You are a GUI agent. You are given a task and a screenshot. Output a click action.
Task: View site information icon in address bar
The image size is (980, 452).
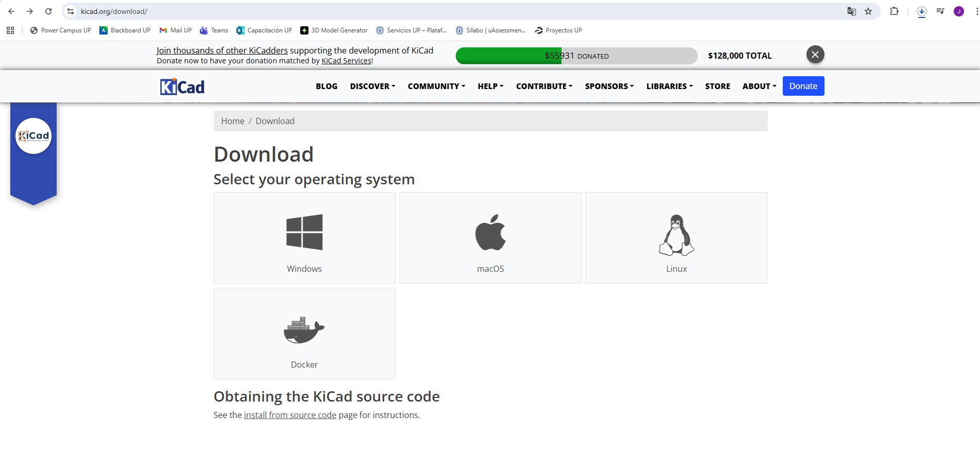coord(71,11)
